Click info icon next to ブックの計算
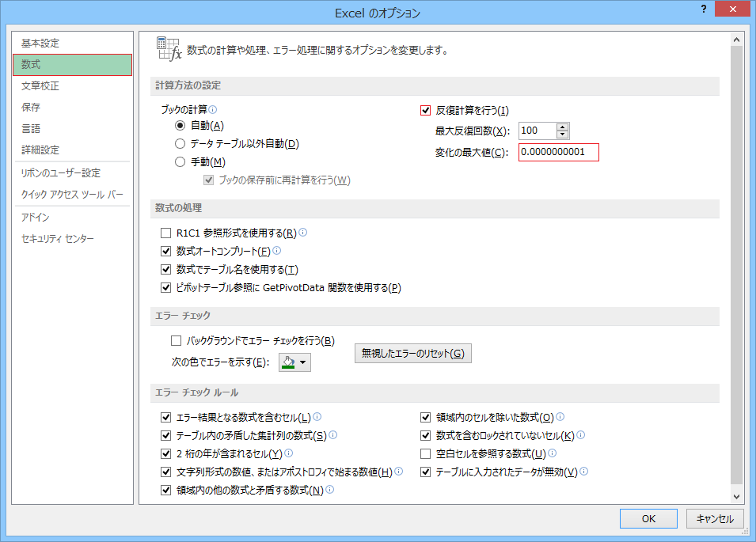Screen dimensions: 756x542 pyautogui.click(x=213, y=109)
